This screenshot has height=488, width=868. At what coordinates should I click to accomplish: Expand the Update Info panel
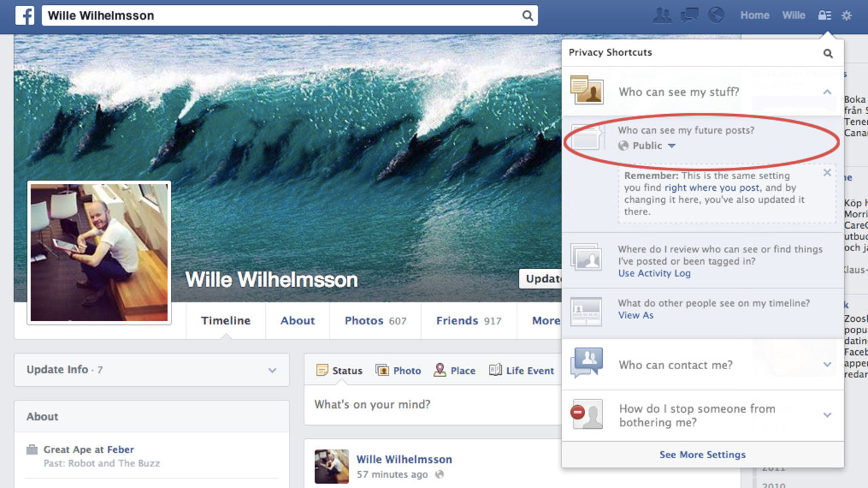(x=272, y=371)
